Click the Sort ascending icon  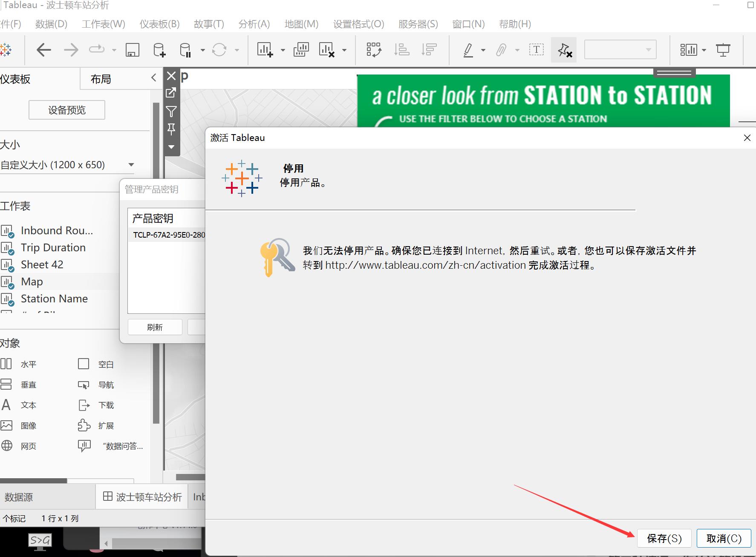[401, 50]
